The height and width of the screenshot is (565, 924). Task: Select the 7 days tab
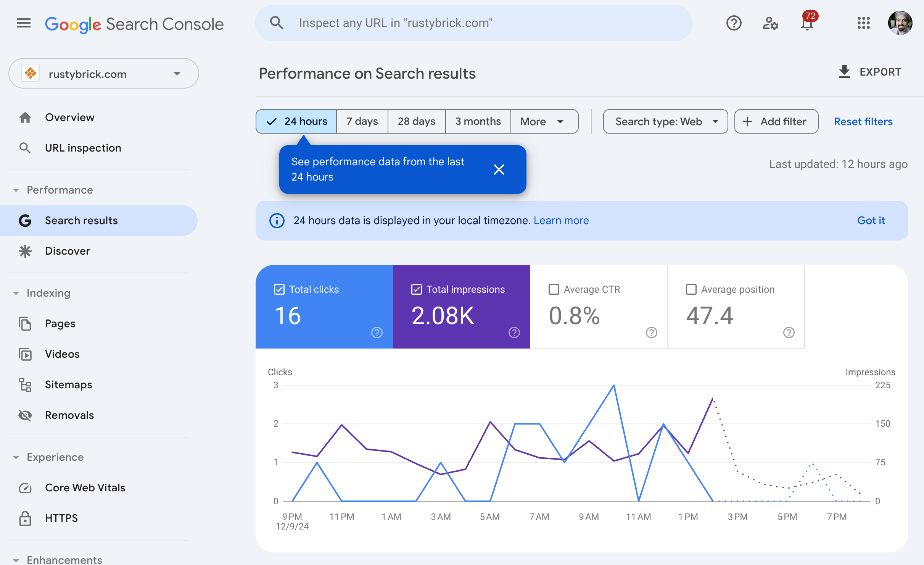[x=362, y=121]
